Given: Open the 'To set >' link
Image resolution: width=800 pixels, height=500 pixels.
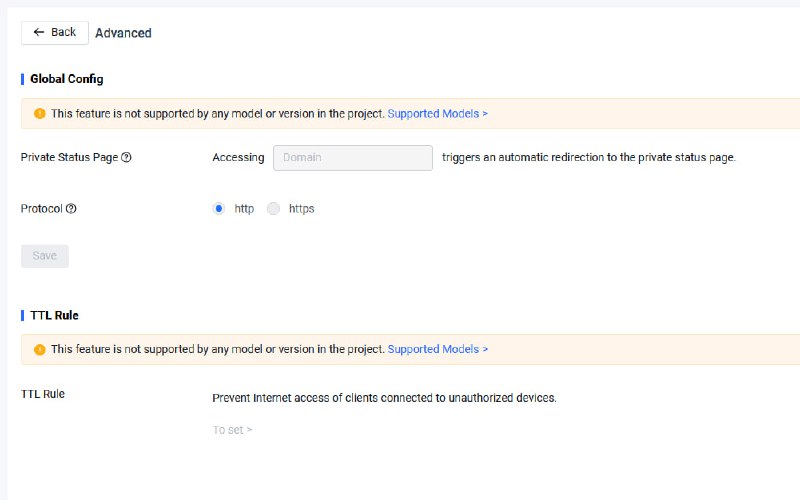Looking at the screenshot, I should pos(232,430).
